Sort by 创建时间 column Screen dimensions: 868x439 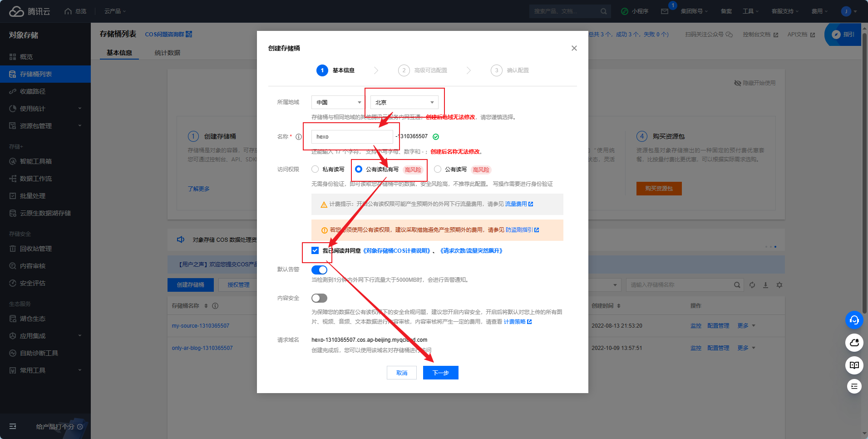tap(606, 306)
